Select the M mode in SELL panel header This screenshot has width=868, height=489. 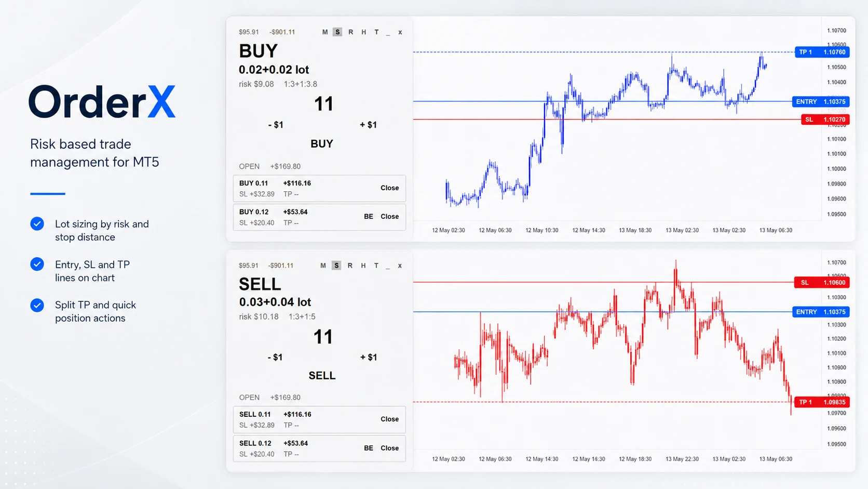[x=323, y=266]
